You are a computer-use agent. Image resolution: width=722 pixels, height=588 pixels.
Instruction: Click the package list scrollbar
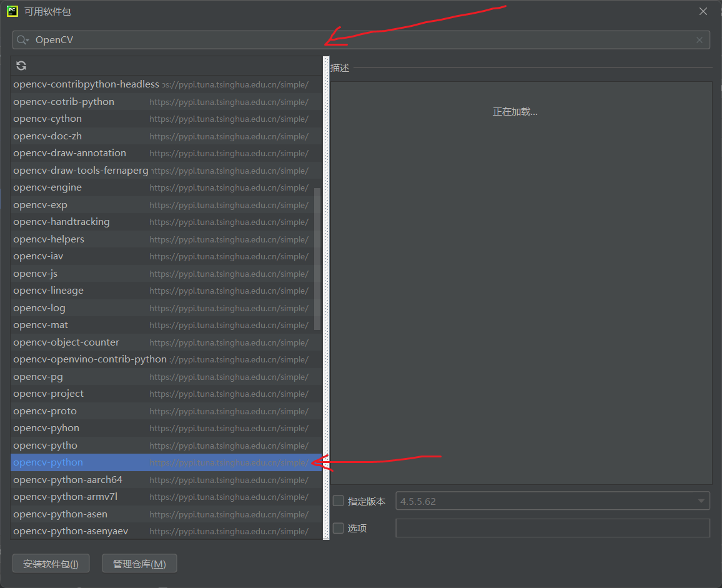pos(317,259)
